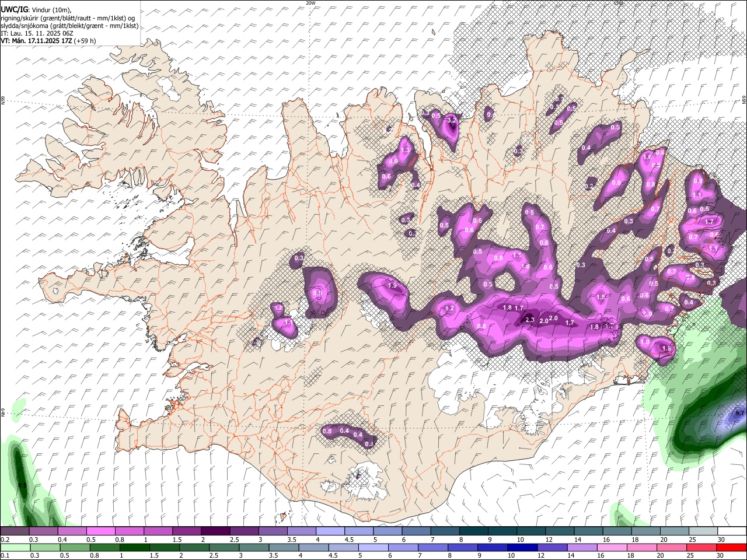The image size is (747, 560).
Task: Click the '20W' longitude label at top
Action: [x=310, y=3]
